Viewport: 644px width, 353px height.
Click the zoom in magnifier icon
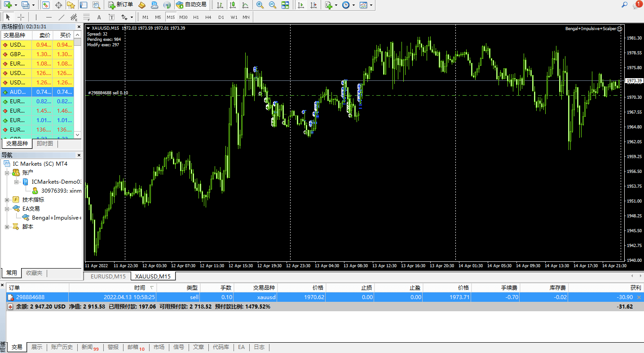[x=260, y=5]
